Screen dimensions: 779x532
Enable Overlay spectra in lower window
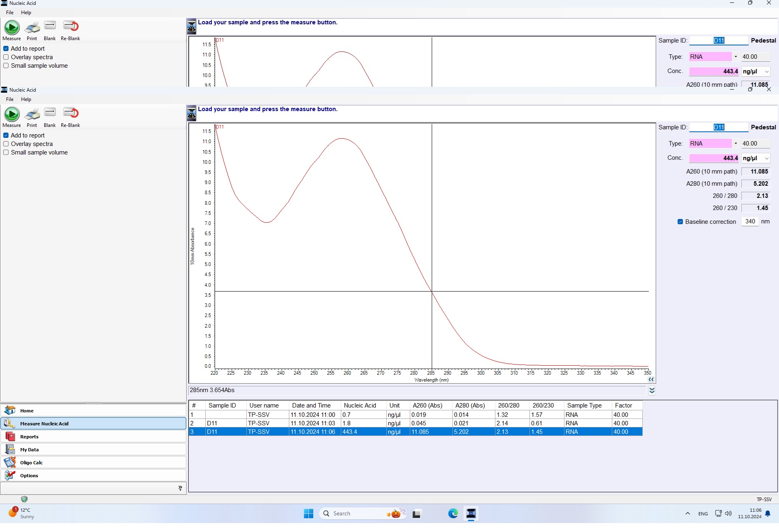(6, 144)
